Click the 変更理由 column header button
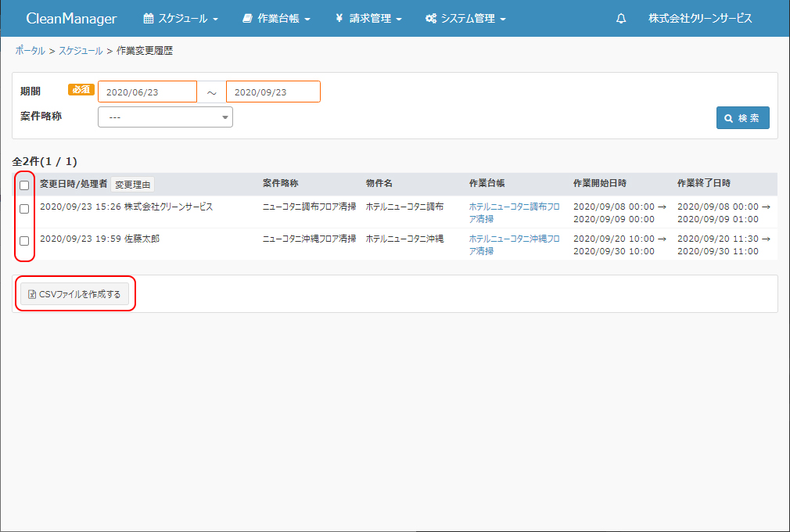 (x=132, y=185)
